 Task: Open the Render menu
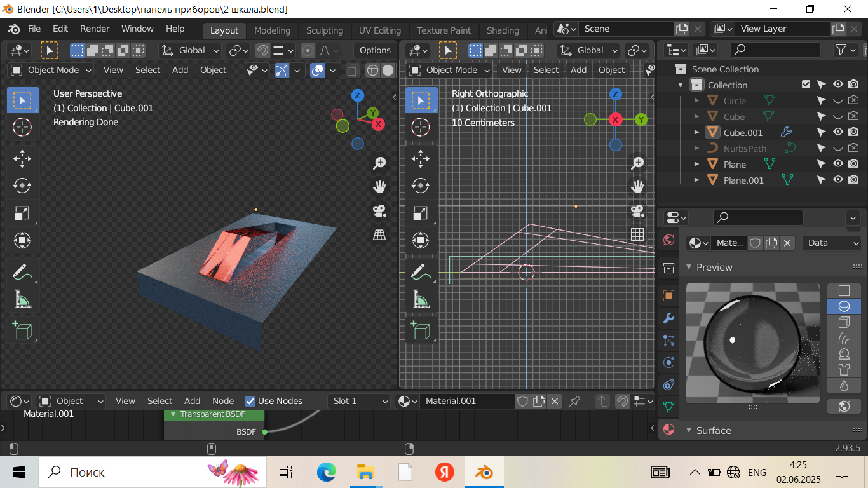tap(95, 29)
